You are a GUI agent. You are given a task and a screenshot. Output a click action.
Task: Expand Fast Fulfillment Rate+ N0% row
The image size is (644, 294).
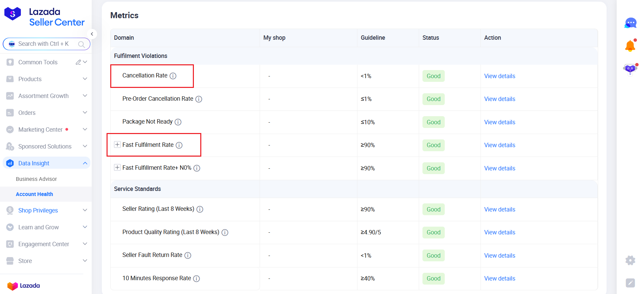(117, 168)
